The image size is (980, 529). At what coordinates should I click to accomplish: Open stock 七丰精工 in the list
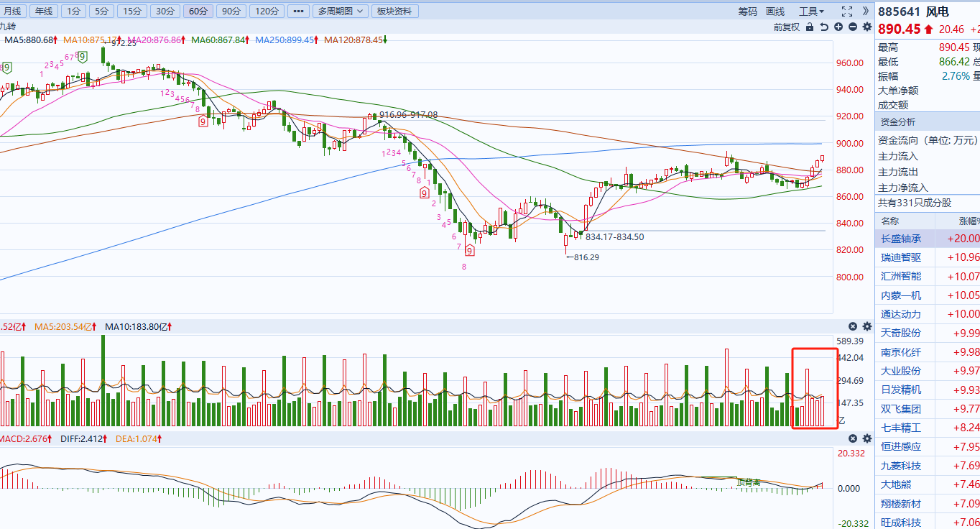901,428
